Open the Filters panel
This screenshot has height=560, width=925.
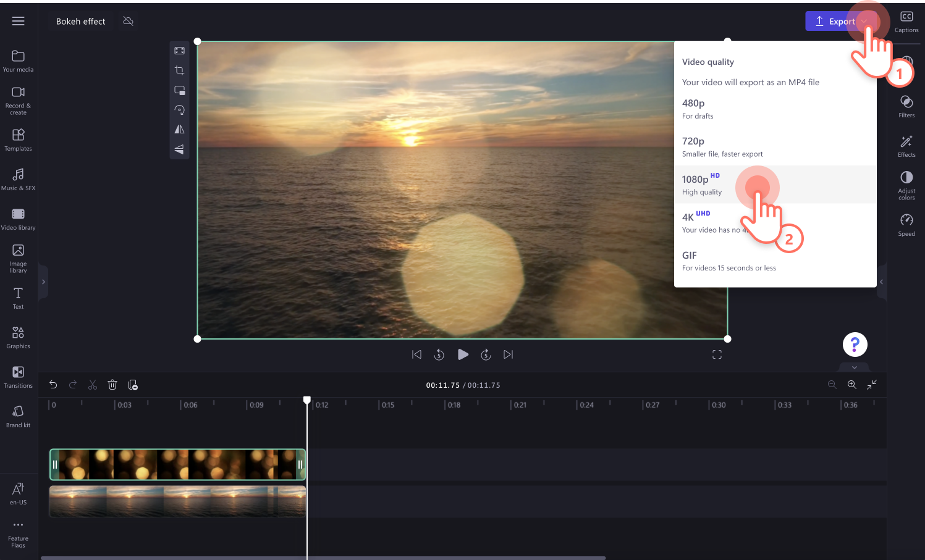[906, 107]
